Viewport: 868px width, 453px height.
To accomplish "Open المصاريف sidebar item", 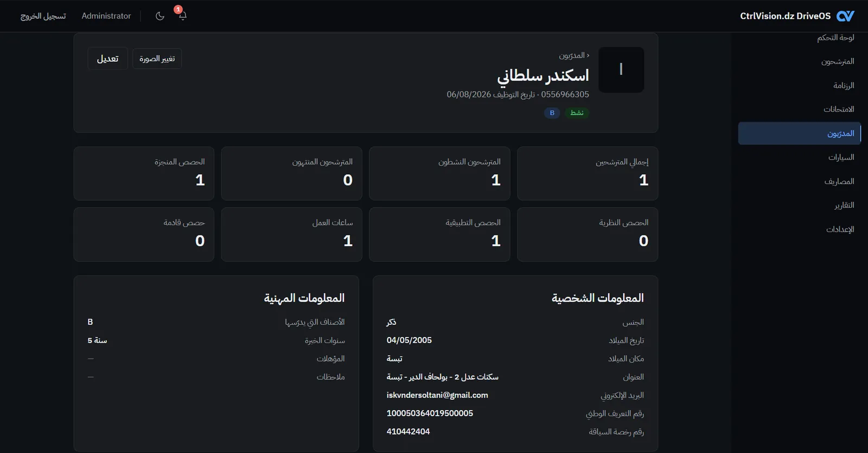I will [x=839, y=181].
